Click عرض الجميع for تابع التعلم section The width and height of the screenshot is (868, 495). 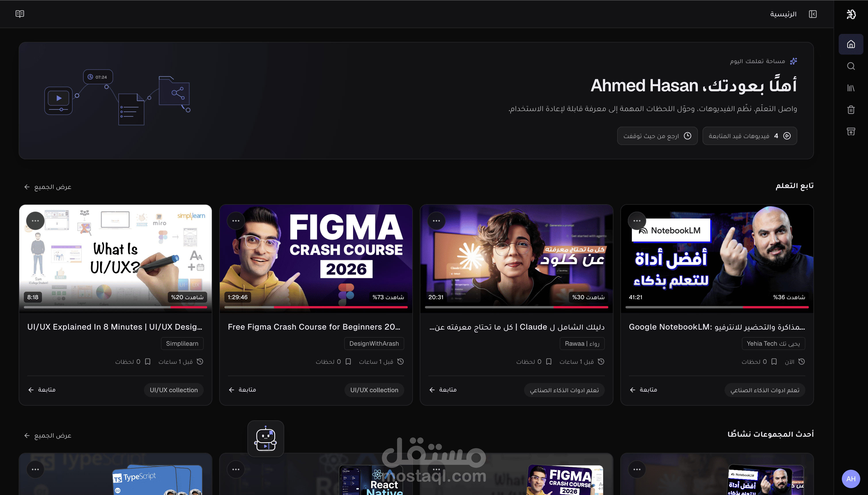pos(48,187)
